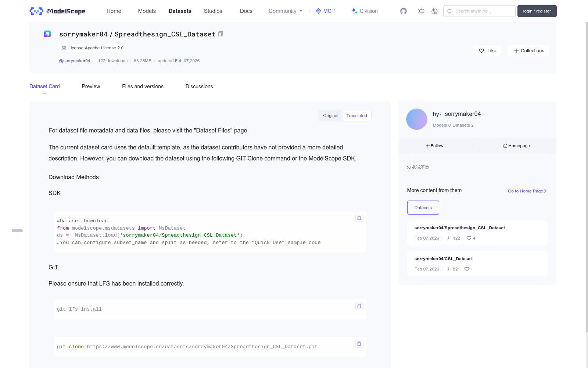Open the GitHub repository icon
588x368 pixels.
point(404,11)
